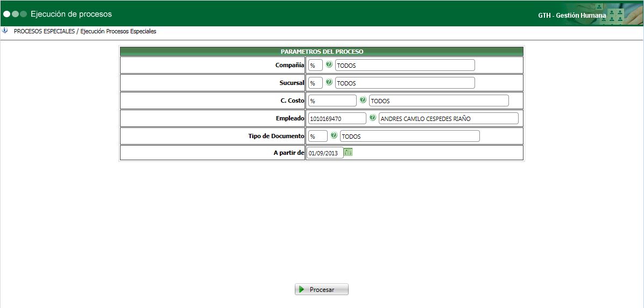
Task: Open the Compañía help lookup icon
Action: coord(329,65)
